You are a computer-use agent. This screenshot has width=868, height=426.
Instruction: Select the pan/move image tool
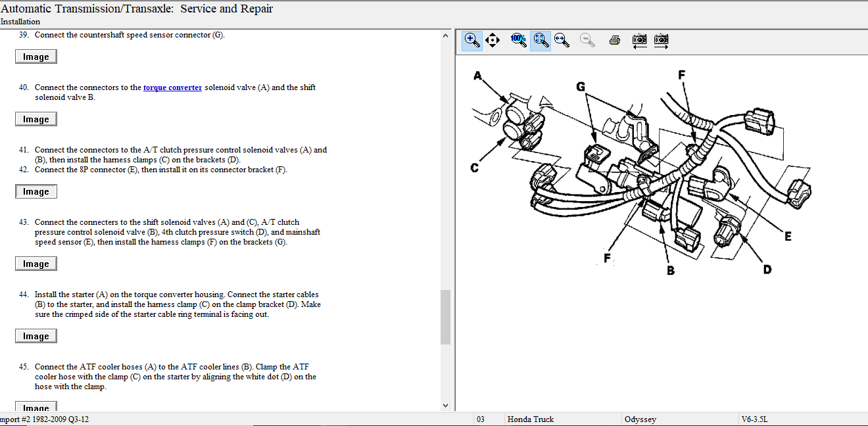click(x=493, y=40)
